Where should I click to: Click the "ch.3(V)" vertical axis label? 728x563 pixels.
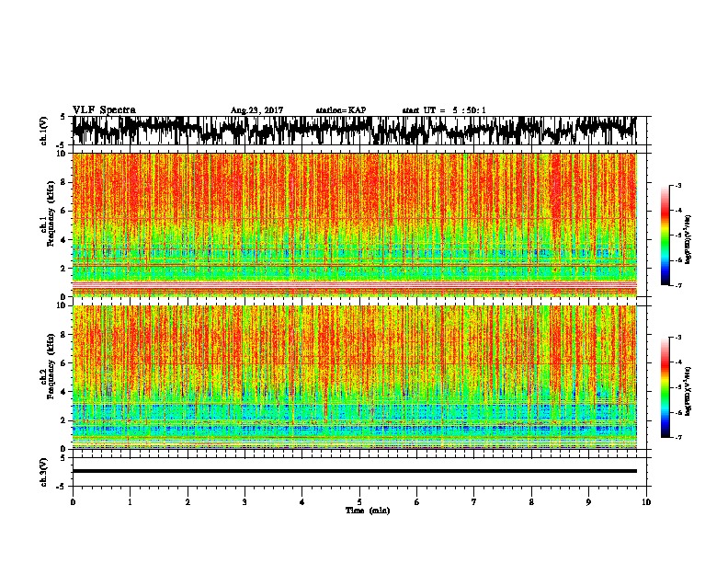click(x=43, y=472)
